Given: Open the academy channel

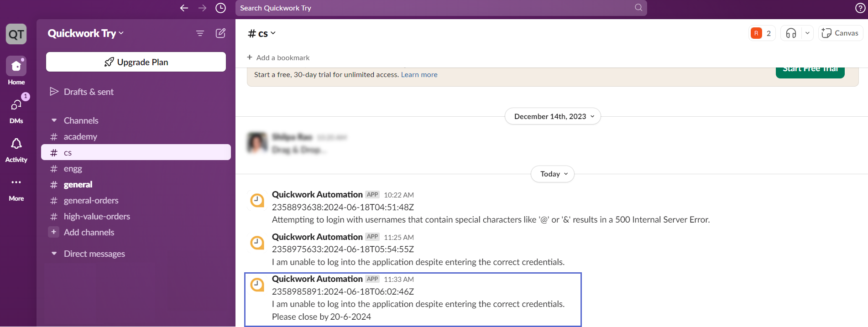Looking at the screenshot, I should 80,136.
